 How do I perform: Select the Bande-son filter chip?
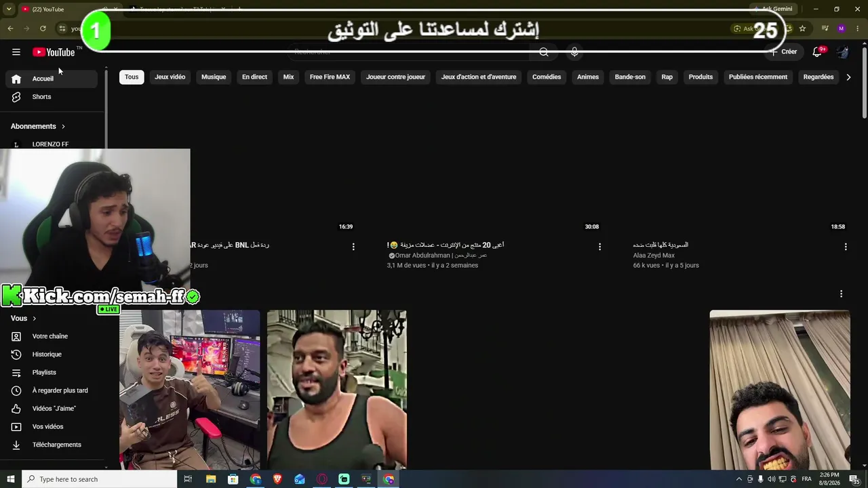pos(630,77)
